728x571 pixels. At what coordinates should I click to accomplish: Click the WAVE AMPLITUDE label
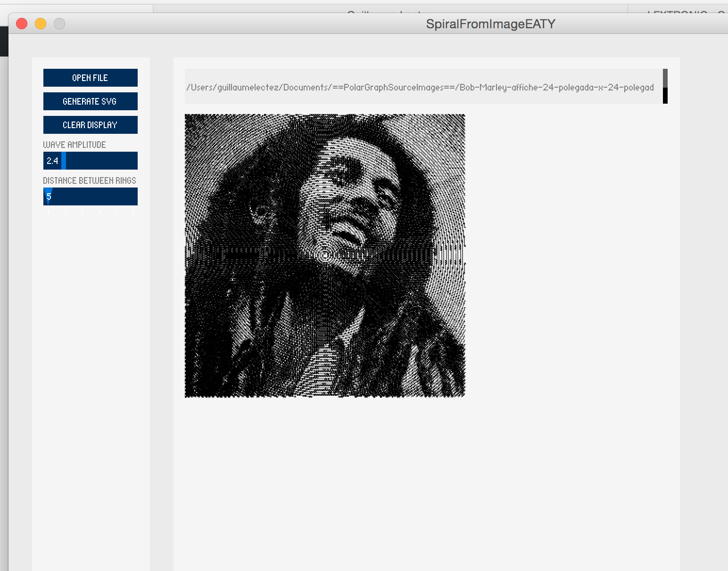coord(74,145)
